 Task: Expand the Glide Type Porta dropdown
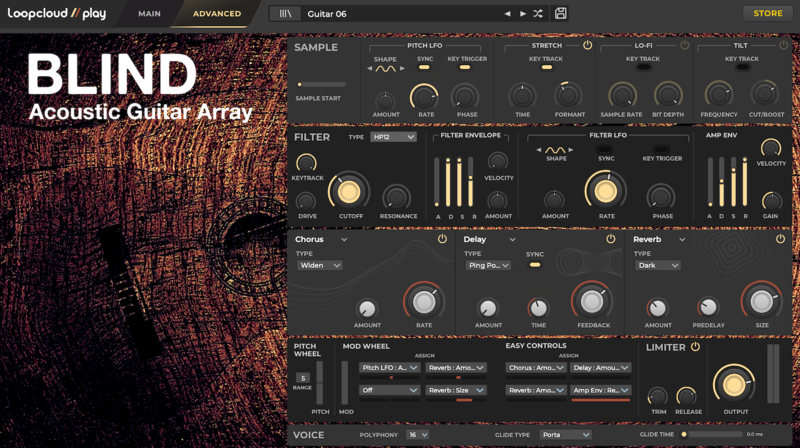(565, 435)
